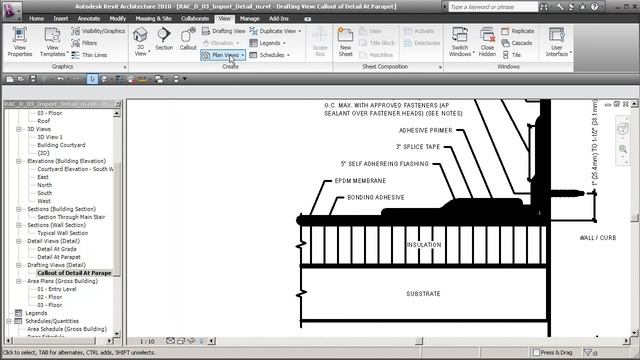Collapse Detail Views (Detail) node
640x360 pixels.
coord(19,241)
